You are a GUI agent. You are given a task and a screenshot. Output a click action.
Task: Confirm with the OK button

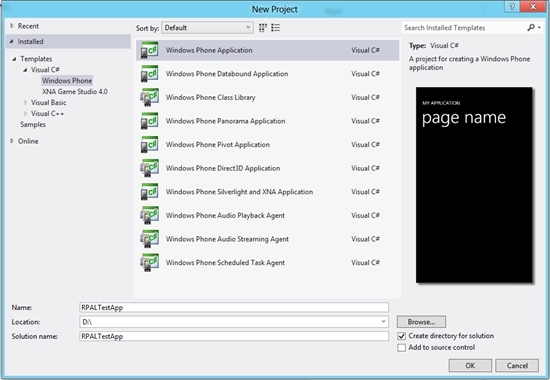pyautogui.click(x=470, y=366)
